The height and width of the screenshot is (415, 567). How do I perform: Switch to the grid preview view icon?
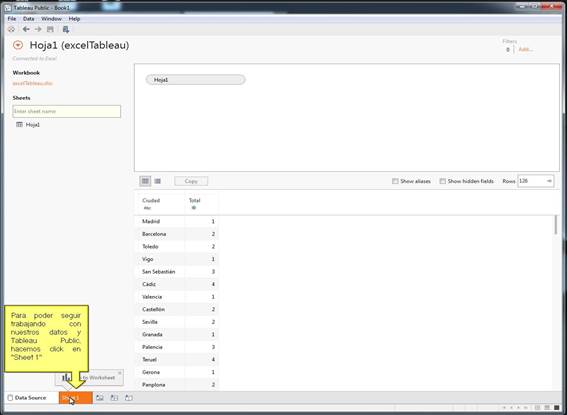pyautogui.click(x=145, y=181)
